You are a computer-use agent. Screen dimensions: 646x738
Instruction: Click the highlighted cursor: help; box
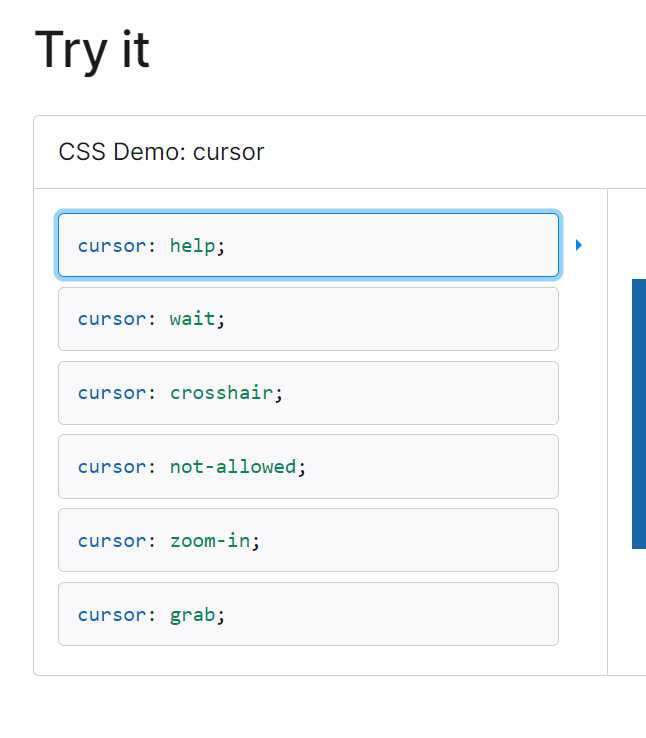pyautogui.click(x=308, y=245)
